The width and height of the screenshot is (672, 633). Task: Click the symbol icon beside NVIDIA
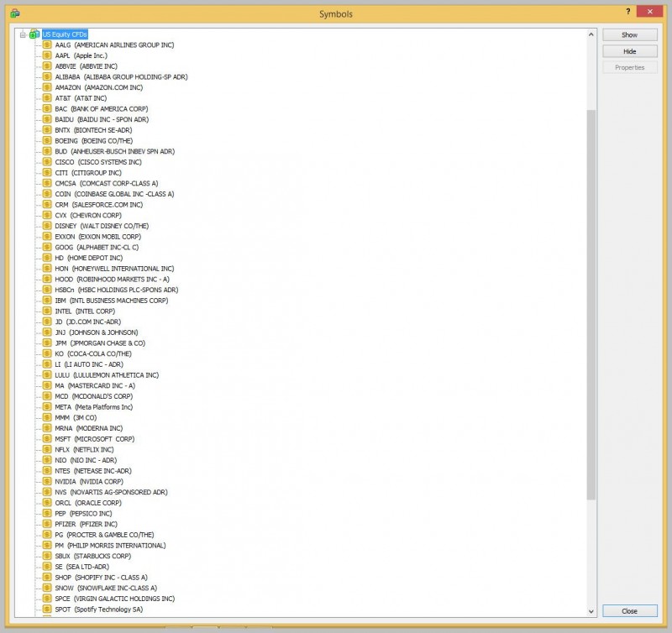47,481
